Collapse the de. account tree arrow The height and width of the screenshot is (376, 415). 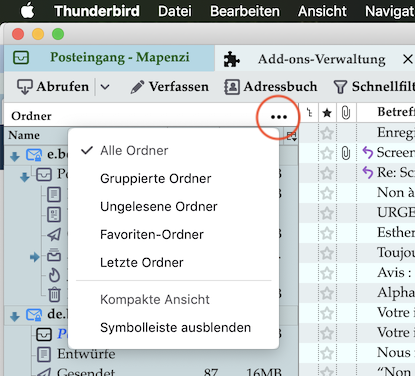click(14, 316)
